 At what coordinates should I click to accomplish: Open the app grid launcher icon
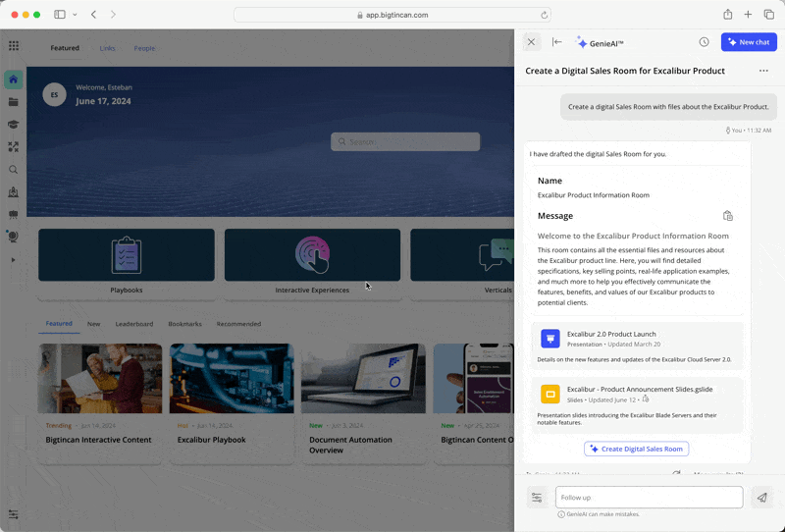click(14, 46)
